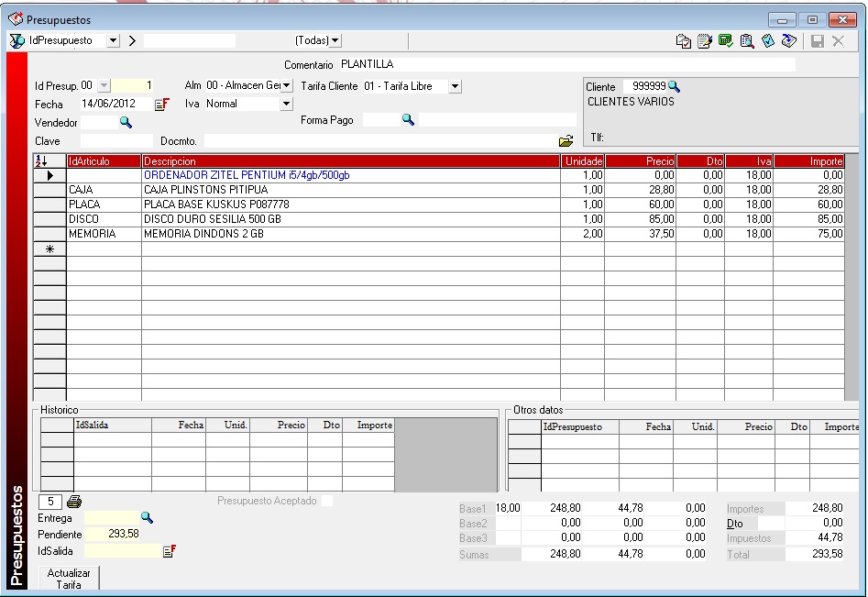Click the Presupuestos window title icon
The height and width of the screenshot is (597, 868).
click(x=16, y=19)
